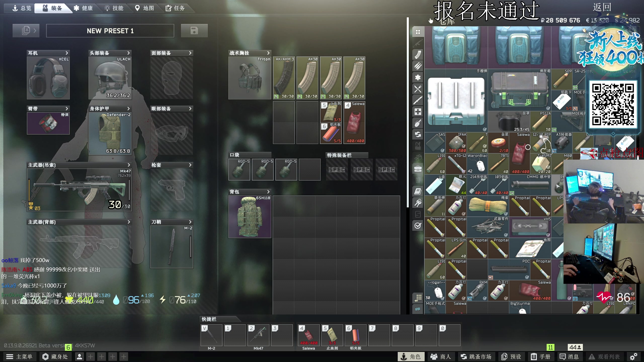The width and height of the screenshot is (644, 362).
Task: Save the current preset with disk icon
Action: [194, 31]
